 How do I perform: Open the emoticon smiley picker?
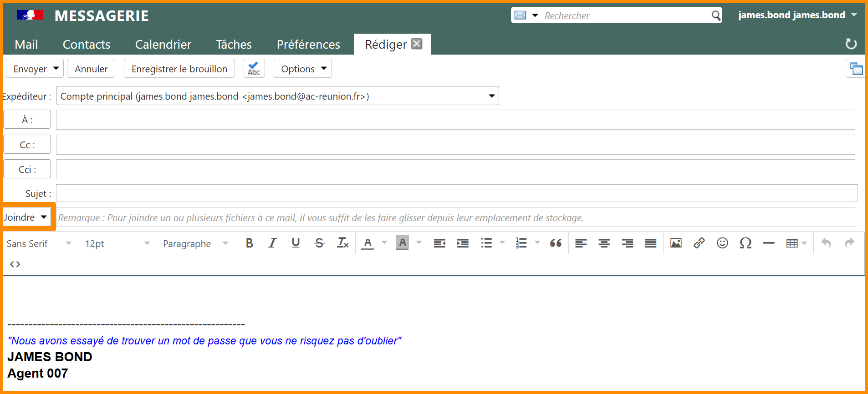(x=722, y=243)
